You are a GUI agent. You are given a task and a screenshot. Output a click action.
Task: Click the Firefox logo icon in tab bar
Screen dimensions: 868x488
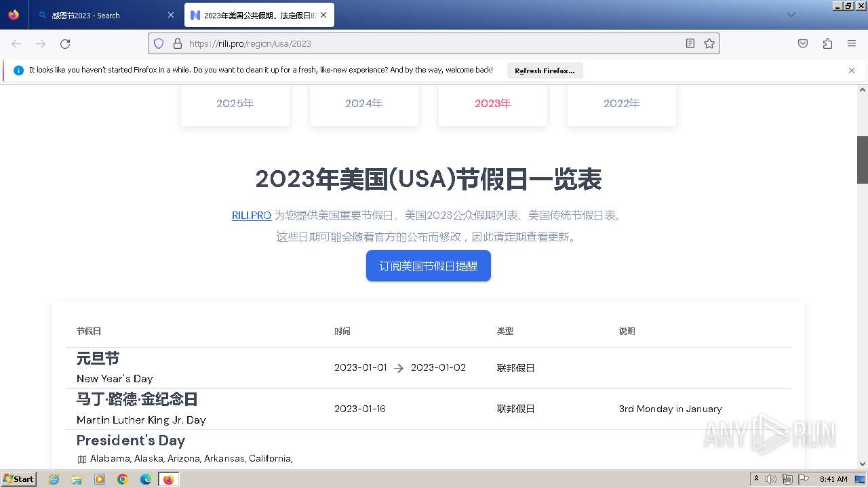tap(14, 15)
